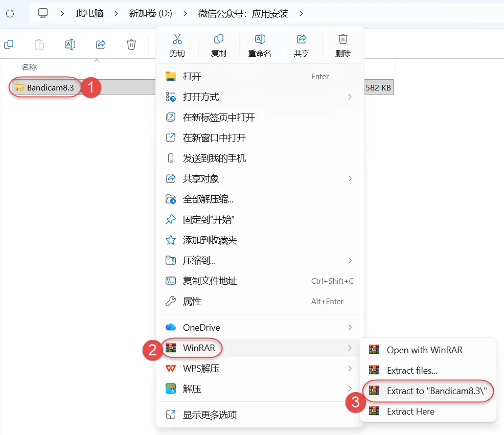Click the chevron arrow next to 共享对象
504x435 pixels.
[x=350, y=178]
